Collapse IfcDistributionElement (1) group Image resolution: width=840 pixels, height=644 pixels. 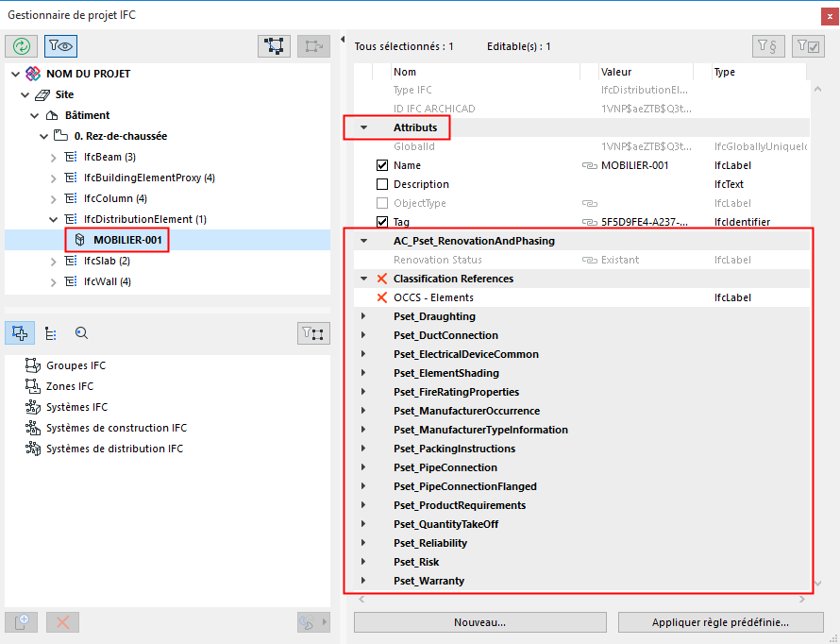[x=54, y=220]
